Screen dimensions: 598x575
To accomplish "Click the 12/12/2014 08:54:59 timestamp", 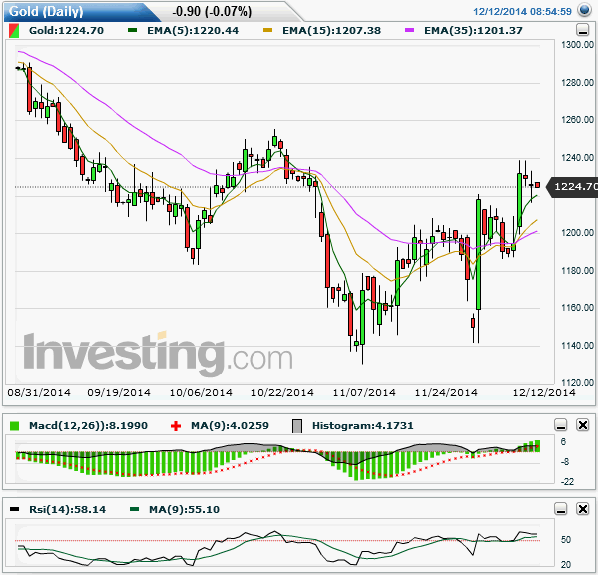I will (522, 11).
